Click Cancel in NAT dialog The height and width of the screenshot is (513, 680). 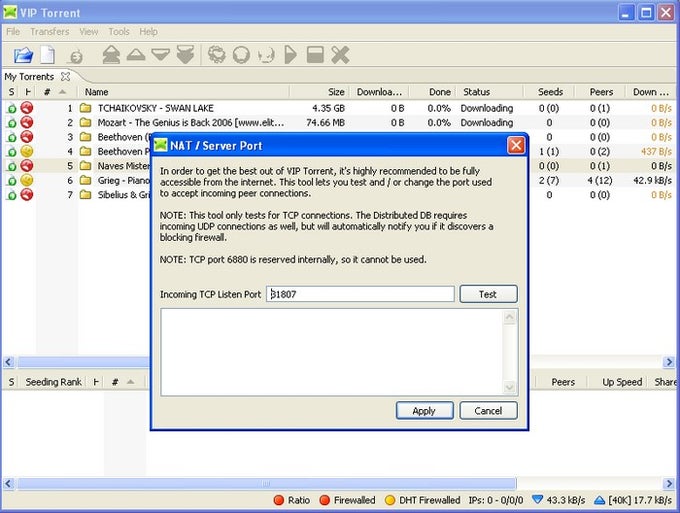click(x=488, y=411)
